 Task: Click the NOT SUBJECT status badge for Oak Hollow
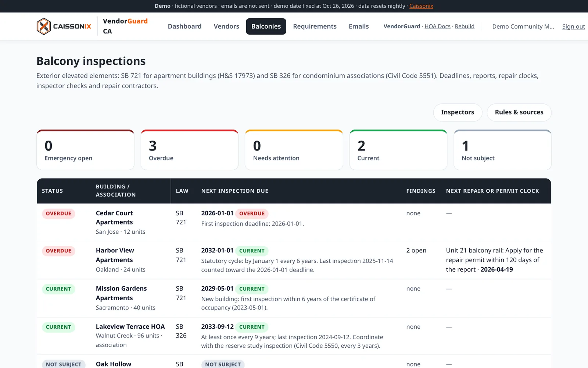pos(64,364)
